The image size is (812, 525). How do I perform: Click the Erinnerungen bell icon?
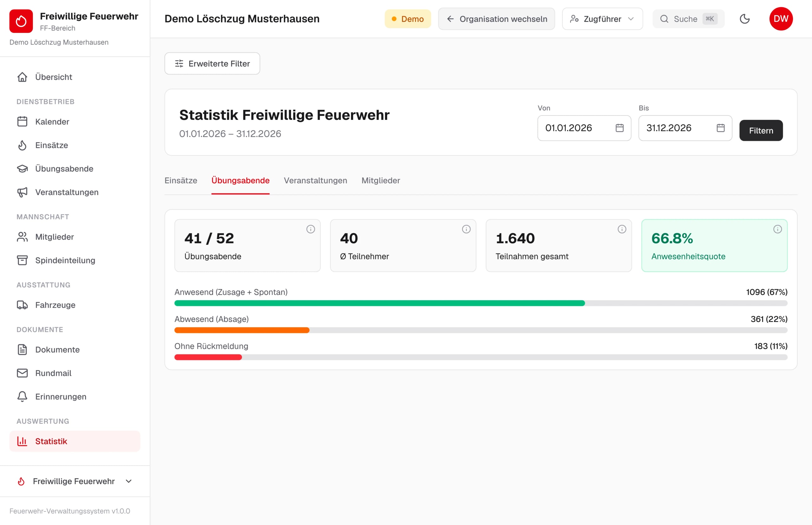pos(23,397)
